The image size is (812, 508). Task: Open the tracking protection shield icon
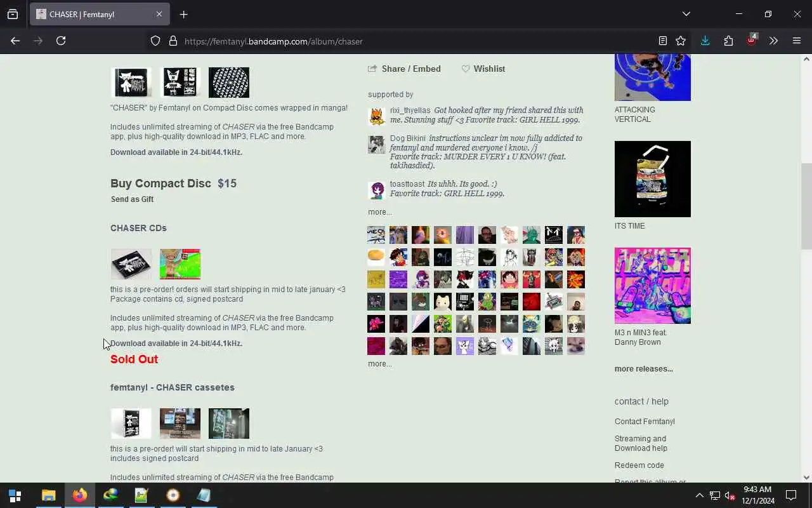[155, 41]
